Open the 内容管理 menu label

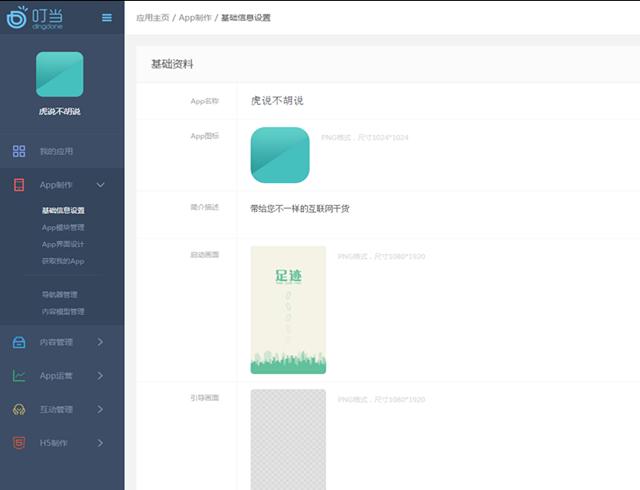click(56, 342)
